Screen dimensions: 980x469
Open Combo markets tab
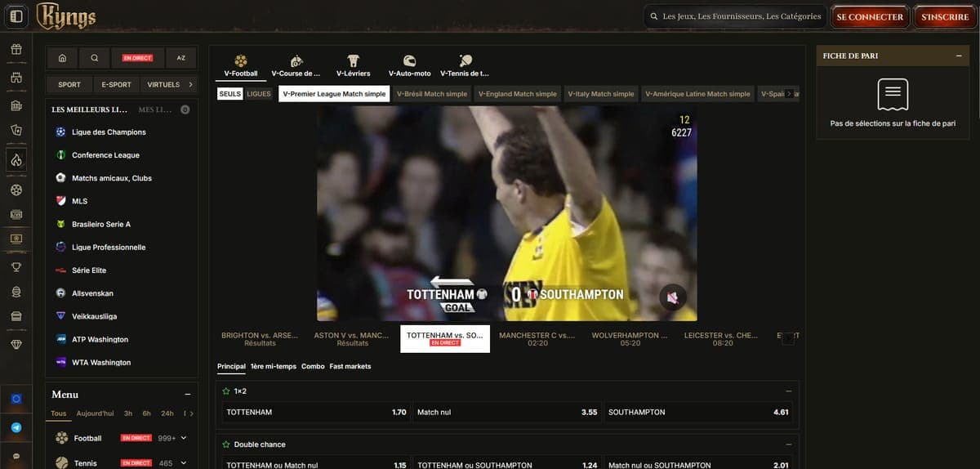pyautogui.click(x=313, y=366)
